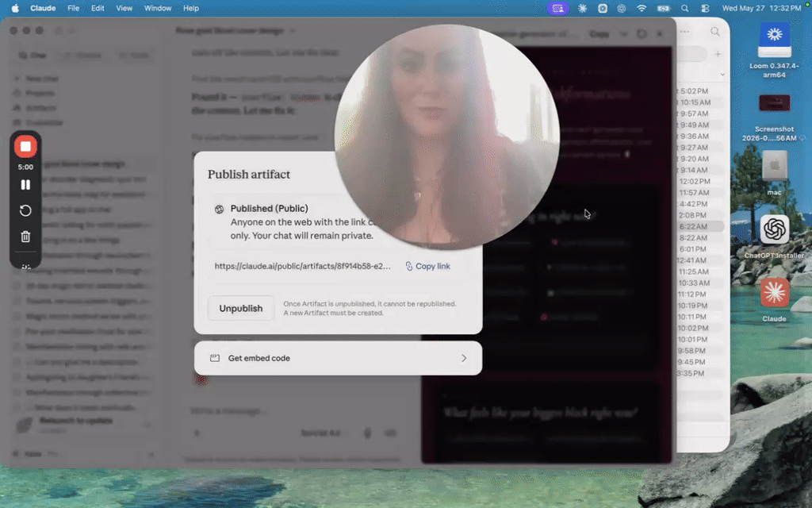This screenshot has width=812, height=508.
Task: Open the ChatGPT menu bar icon
Action: click(x=622, y=8)
